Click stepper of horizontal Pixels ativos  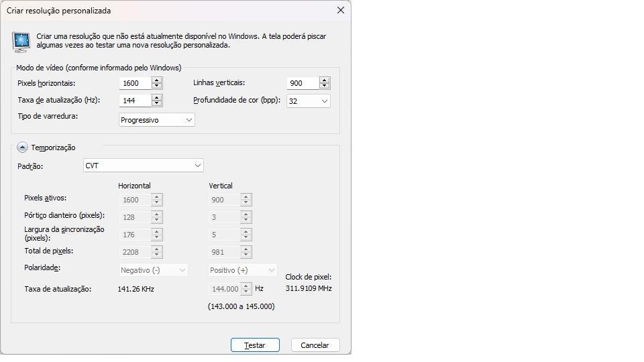pos(156,200)
